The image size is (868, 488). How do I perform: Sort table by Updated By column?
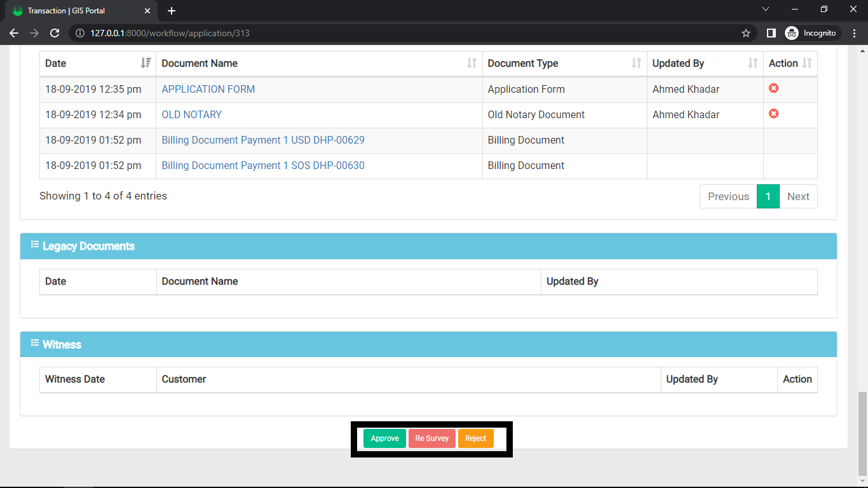tap(705, 64)
